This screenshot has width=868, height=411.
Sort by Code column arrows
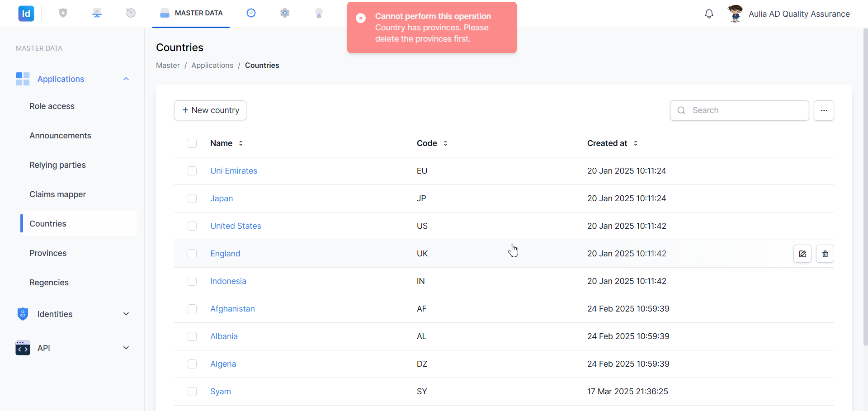pyautogui.click(x=445, y=143)
